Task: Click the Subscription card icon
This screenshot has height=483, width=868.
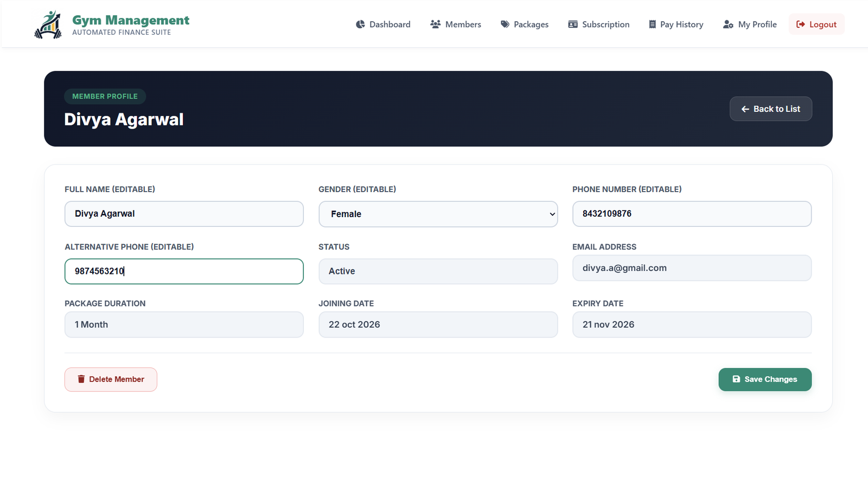Action: 573,24
